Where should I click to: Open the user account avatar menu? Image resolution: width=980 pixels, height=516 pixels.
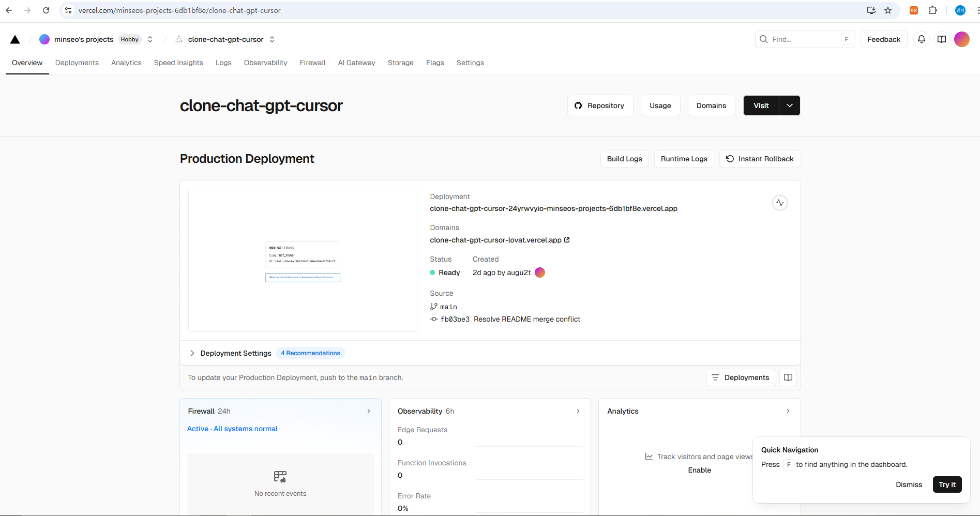962,39
